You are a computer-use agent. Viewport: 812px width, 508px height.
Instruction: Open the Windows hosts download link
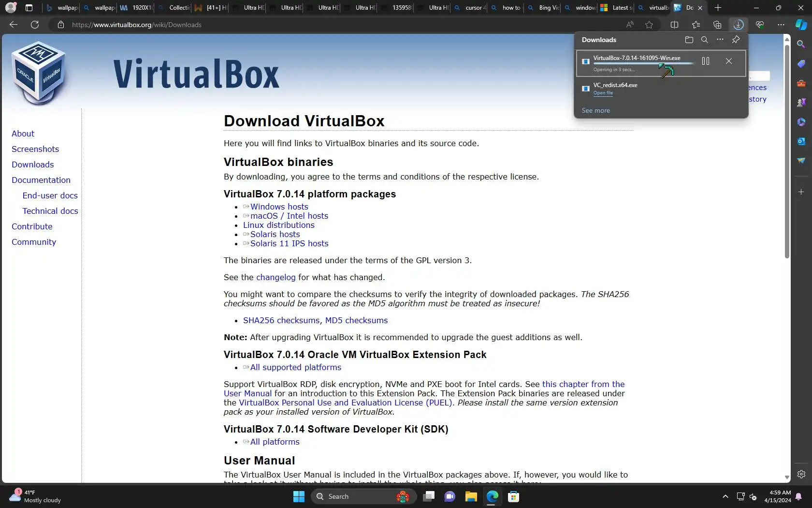(279, 207)
